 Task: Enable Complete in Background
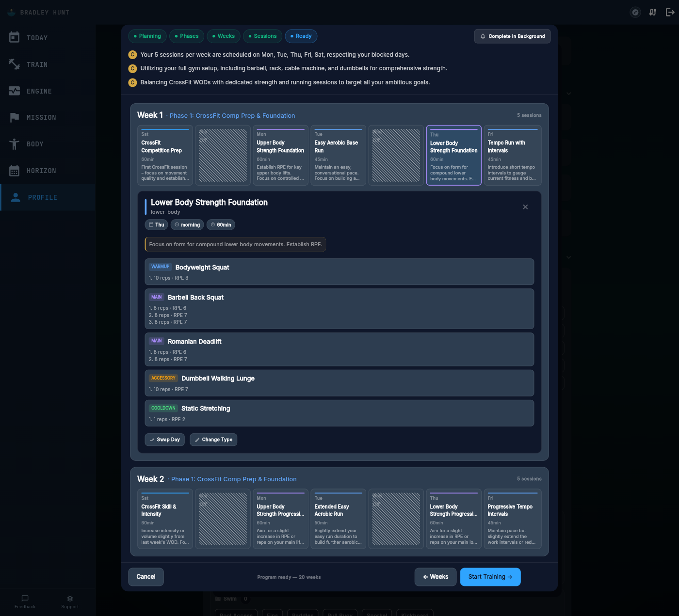512,36
